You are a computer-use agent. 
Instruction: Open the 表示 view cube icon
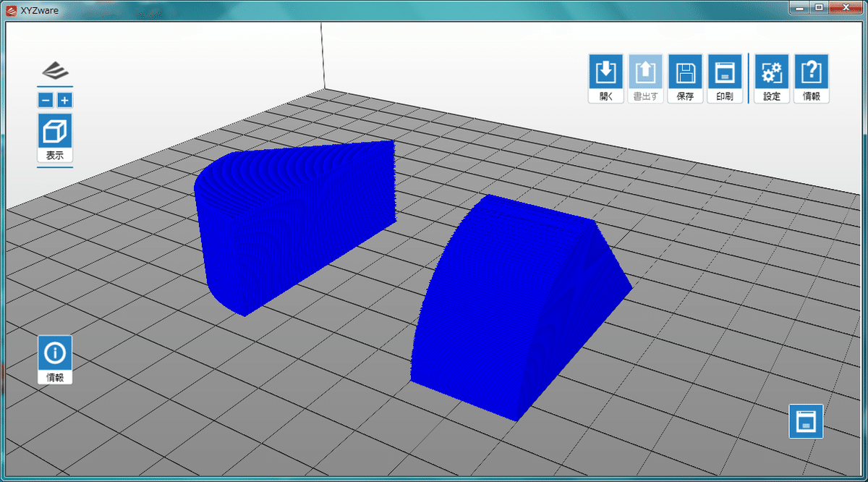[x=55, y=138]
